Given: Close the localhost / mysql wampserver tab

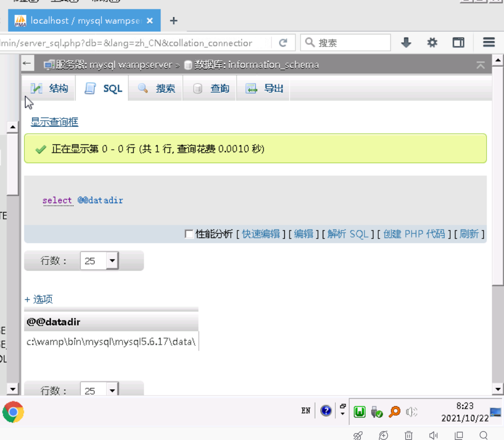Looking at the screenshot, I should point(150,21).
